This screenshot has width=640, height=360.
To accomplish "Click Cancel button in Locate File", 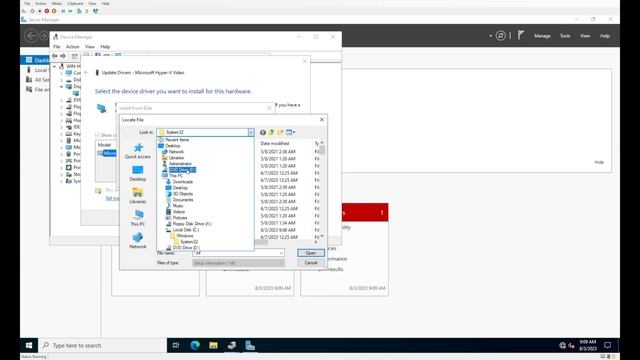I will click(311, 263).
